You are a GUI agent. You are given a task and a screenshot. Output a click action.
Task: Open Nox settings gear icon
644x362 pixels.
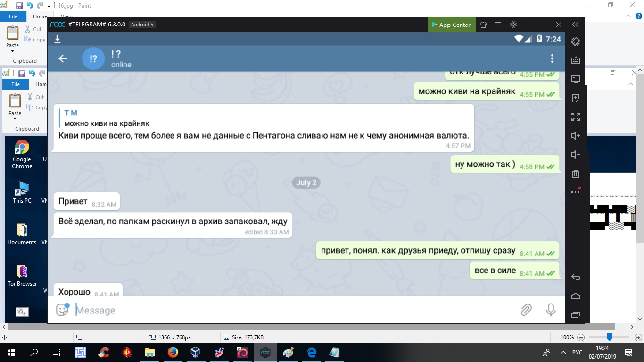point(513,25)
